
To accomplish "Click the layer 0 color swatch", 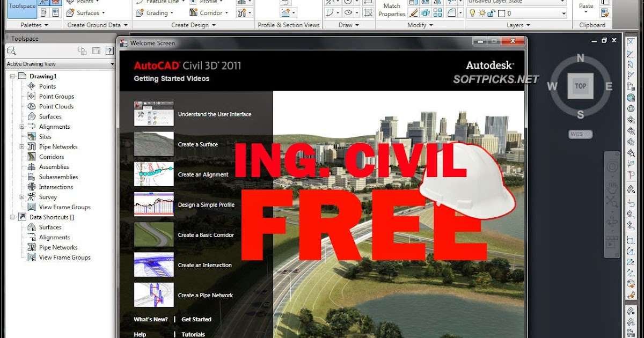I will (x=501, y=13).
